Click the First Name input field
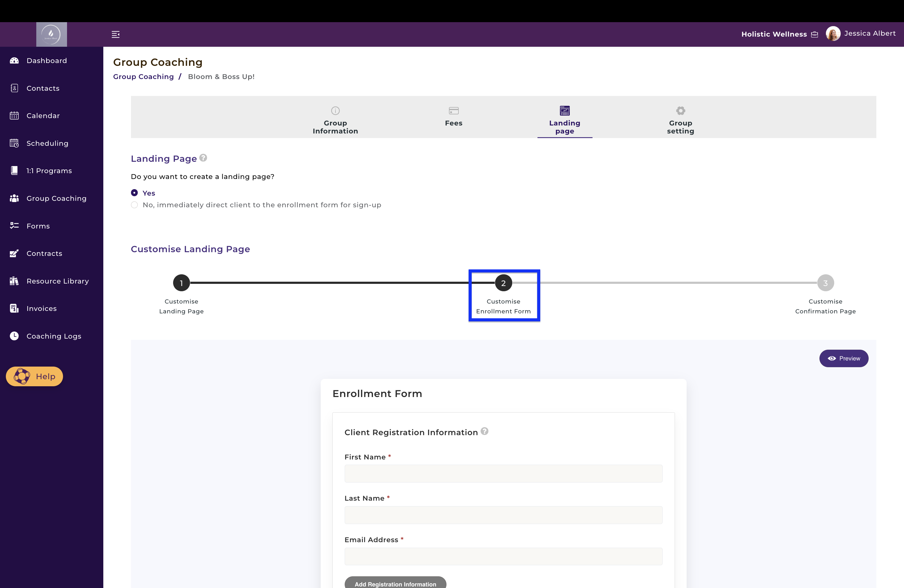904x588 pixels. pos(503,473)
